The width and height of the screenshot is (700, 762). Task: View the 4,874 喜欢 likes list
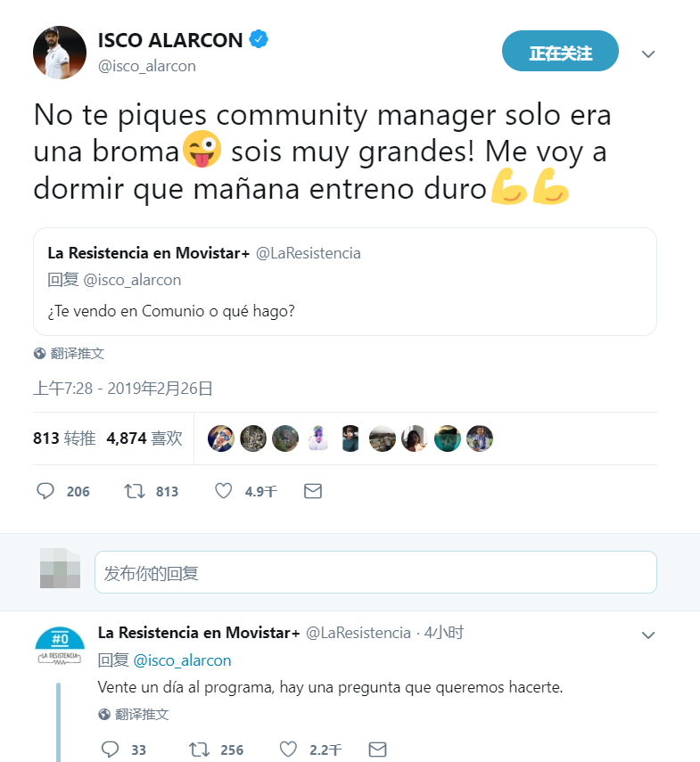click(144, 438)
